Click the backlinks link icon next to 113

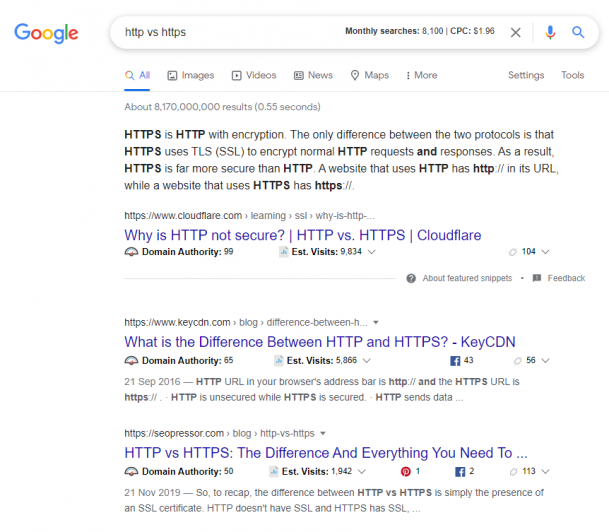click(513, 471)
